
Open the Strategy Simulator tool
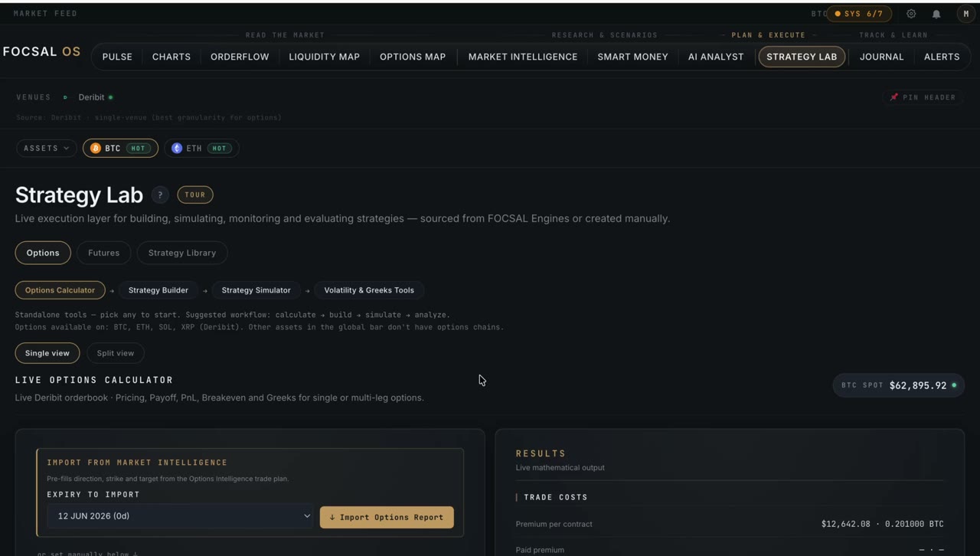point(256,290)
